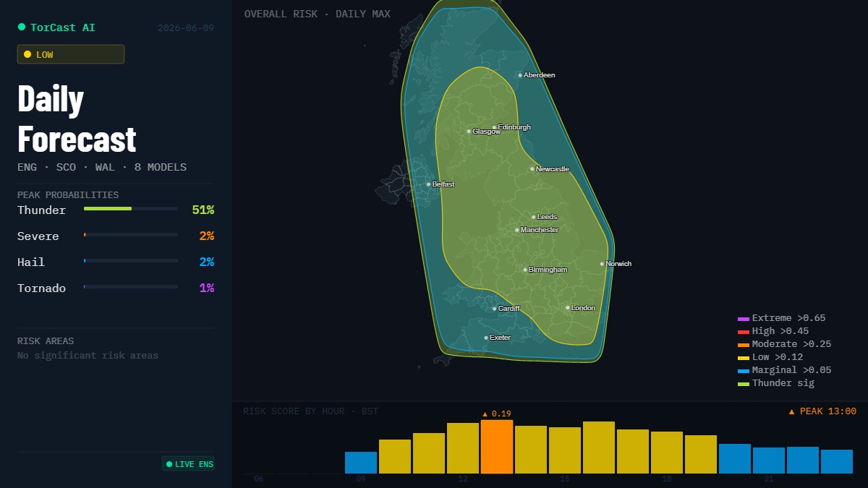
Task: Select the 51% Thunder value
Action: 203,210
